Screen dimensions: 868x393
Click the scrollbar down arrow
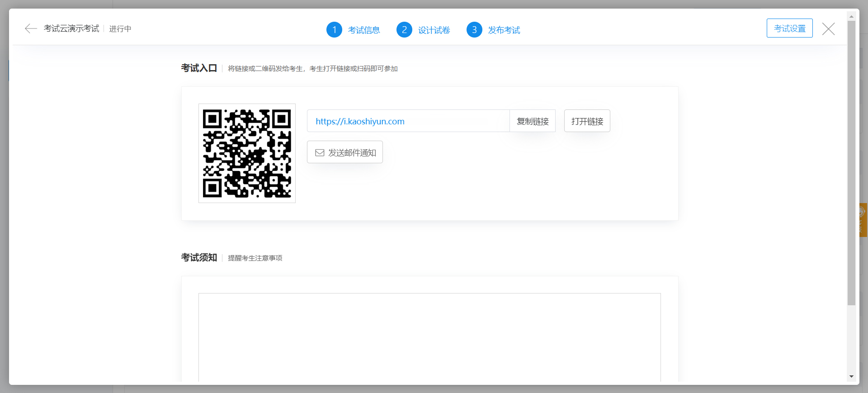pyautogui.click(x=851, y=376)
